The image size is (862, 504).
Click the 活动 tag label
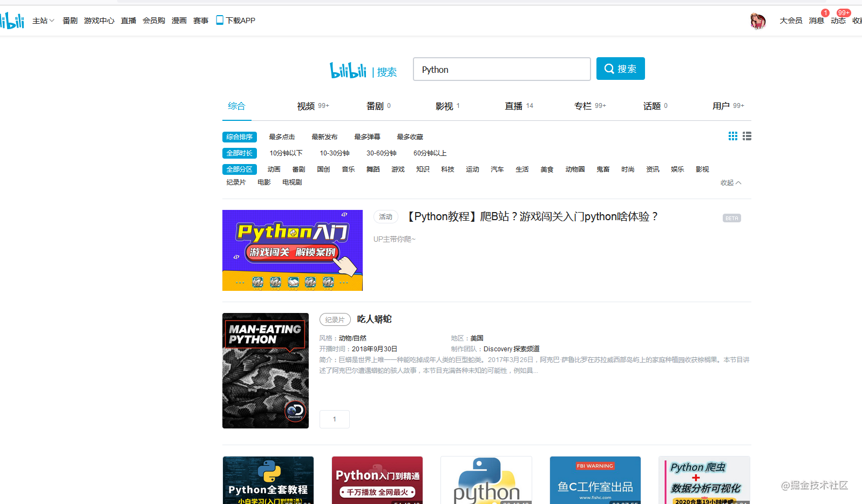[385, 217]
